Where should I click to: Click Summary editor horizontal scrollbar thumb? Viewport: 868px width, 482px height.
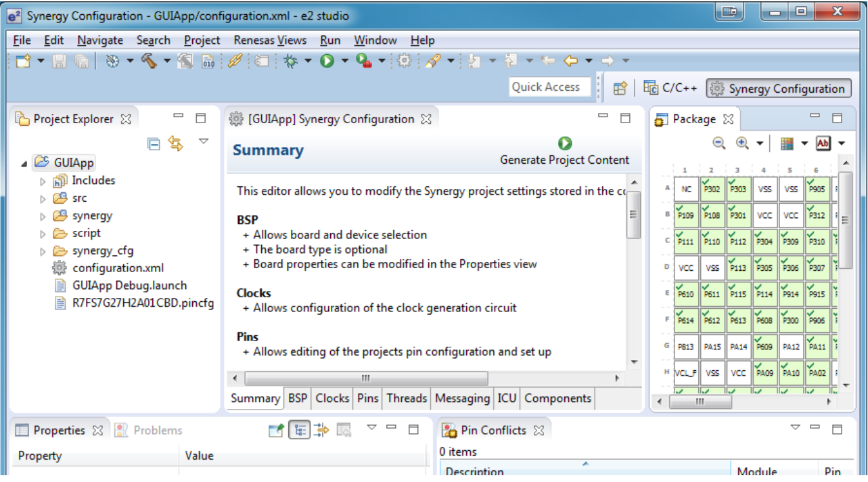(x=366, y=378)
